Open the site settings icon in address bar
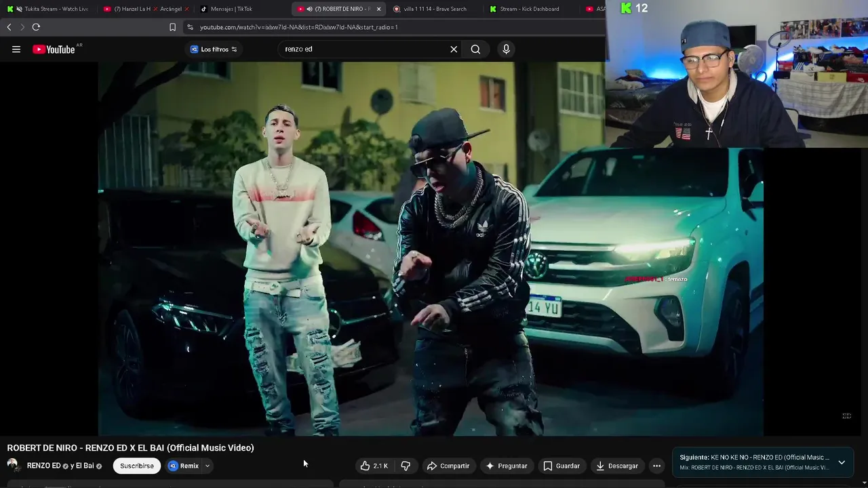Image resolution: width=868 pixels, height=488 pixels. 190,27
